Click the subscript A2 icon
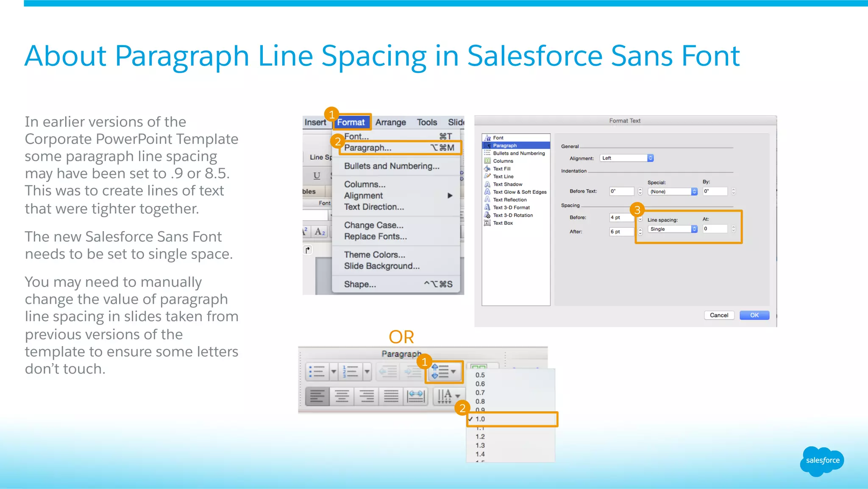 tap(320, 232)
